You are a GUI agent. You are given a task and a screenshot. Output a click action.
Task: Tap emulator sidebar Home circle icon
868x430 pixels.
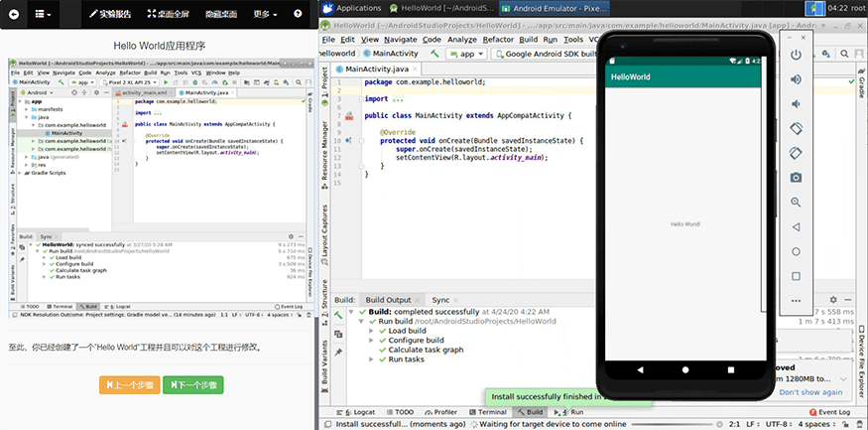(x=796, y=251)
